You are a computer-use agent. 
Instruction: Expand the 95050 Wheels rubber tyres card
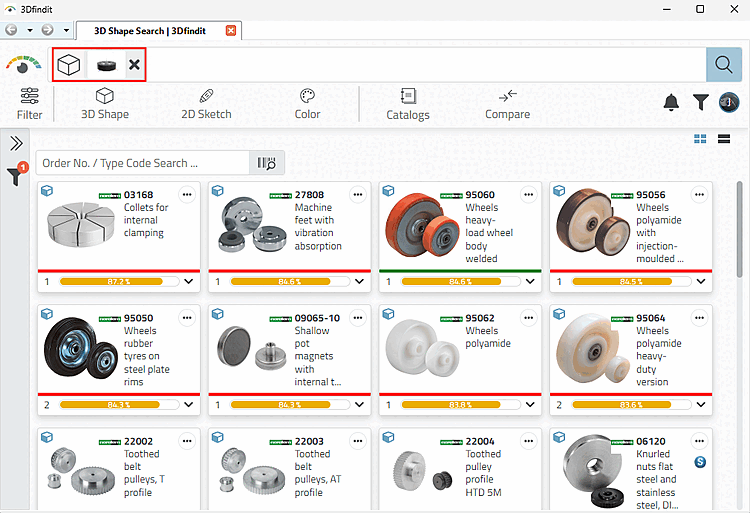coord(189,405)
